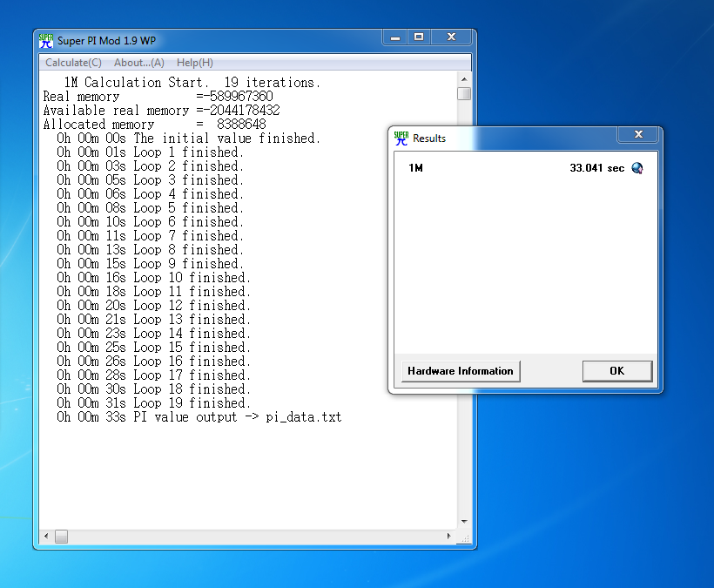Screen dimensions: 714x588
Task: Click the horizontal scrollbar left arrow
Action: point(46,537)
